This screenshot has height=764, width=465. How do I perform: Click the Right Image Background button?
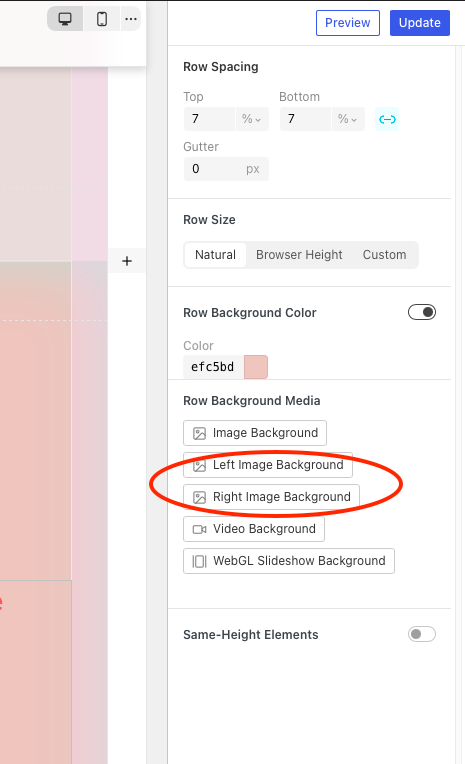click(x=271, y=497)
